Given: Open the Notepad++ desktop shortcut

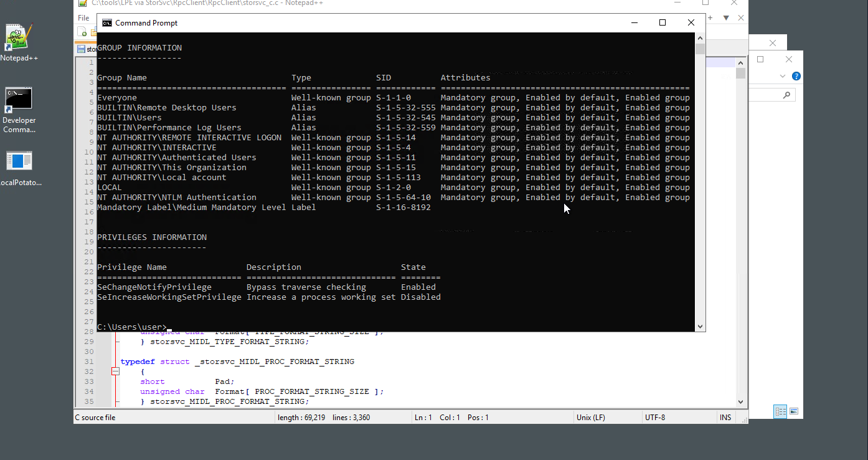Looking at the screenshot, I should pos(19,42).
